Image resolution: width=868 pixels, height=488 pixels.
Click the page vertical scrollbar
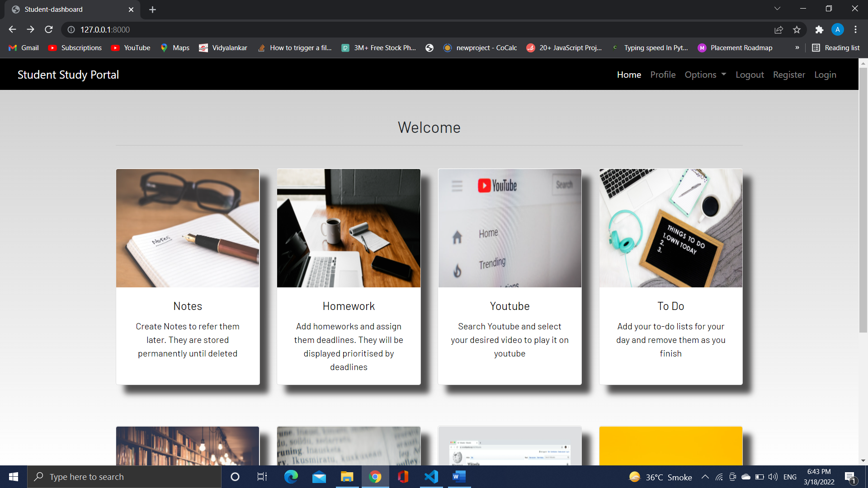(863, 200)
